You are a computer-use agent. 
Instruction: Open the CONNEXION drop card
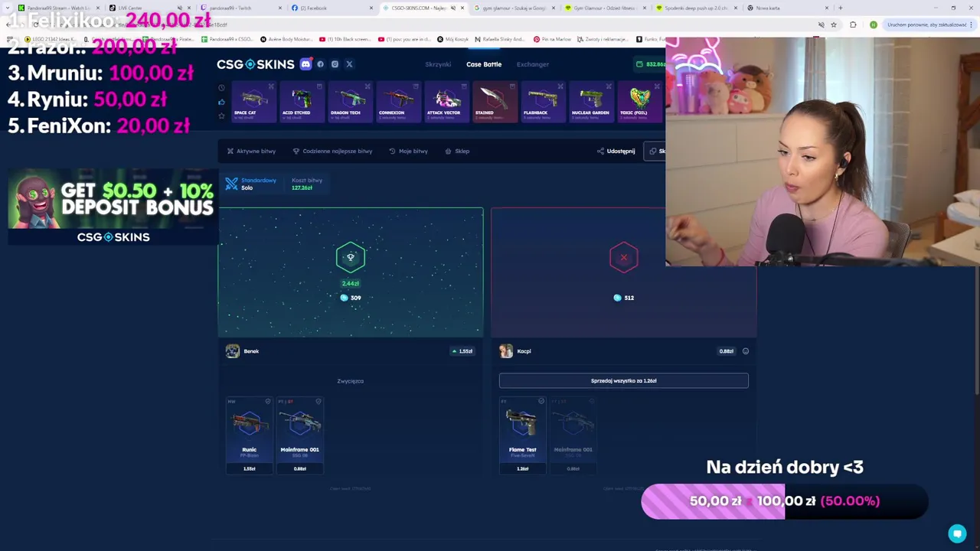point(397,102)
